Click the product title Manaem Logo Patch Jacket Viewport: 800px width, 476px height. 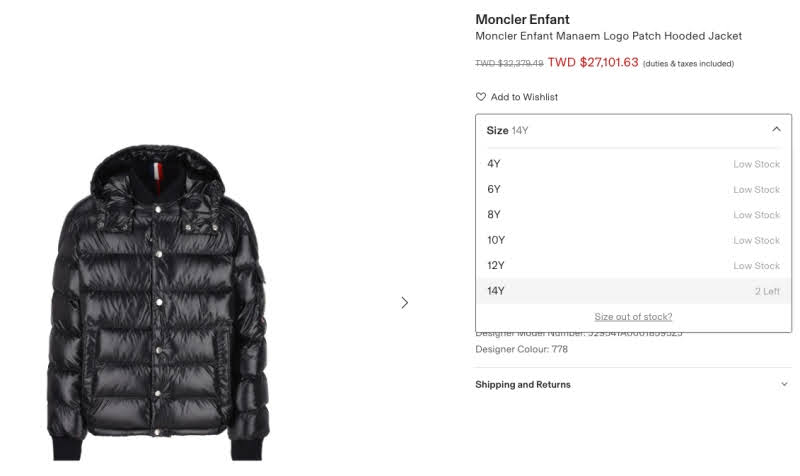coord(608,36)
